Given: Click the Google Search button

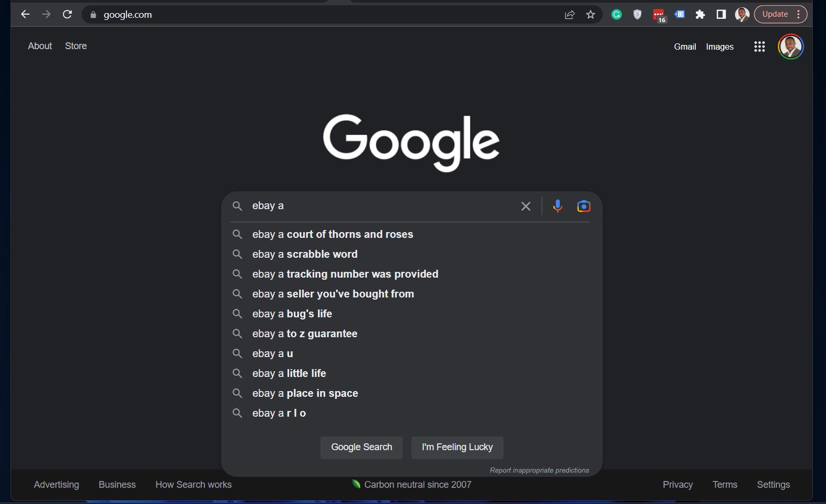Looking at the screenshot, I should click(361, 448).
